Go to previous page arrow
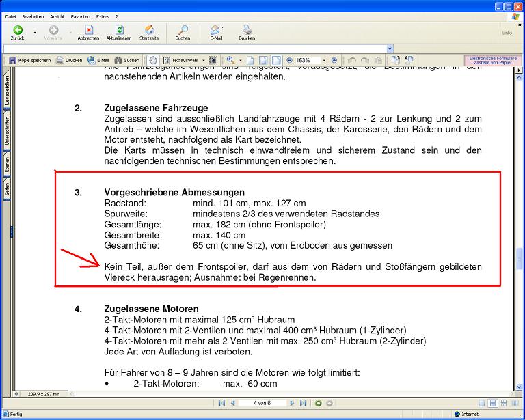This screenshot has width=525, height=420. 232,404
